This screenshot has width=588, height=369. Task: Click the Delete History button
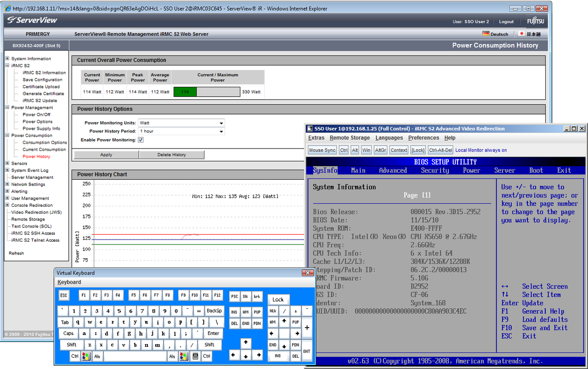point(172,155)
